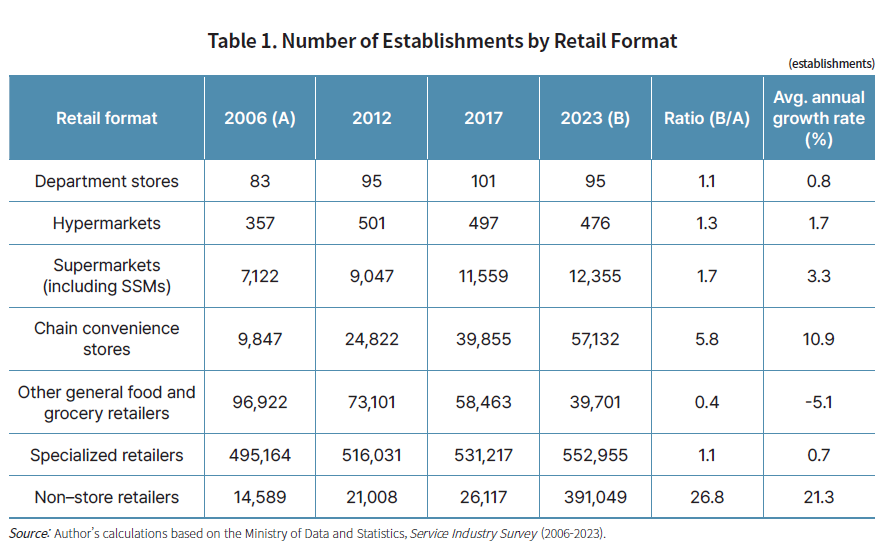The width and height of the screenshot is (882, 550).
Task: Click the '2023 (B)' column header
Action: [595, 118]
